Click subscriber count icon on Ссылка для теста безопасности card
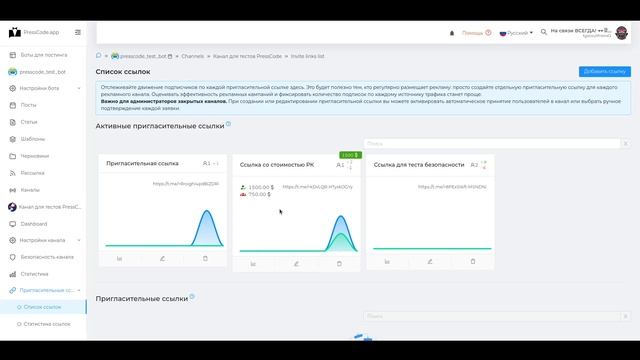The width and height of the screenshot is (640, 360). click(x=473, y=165)
